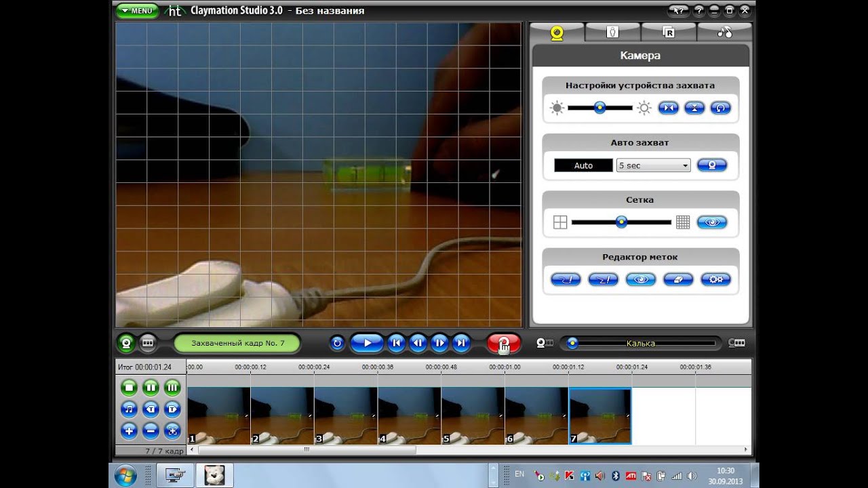Click the blue minus remove-frame button
Screen dimensions: 868x488
pyautogui.click(x=151, y=430)
